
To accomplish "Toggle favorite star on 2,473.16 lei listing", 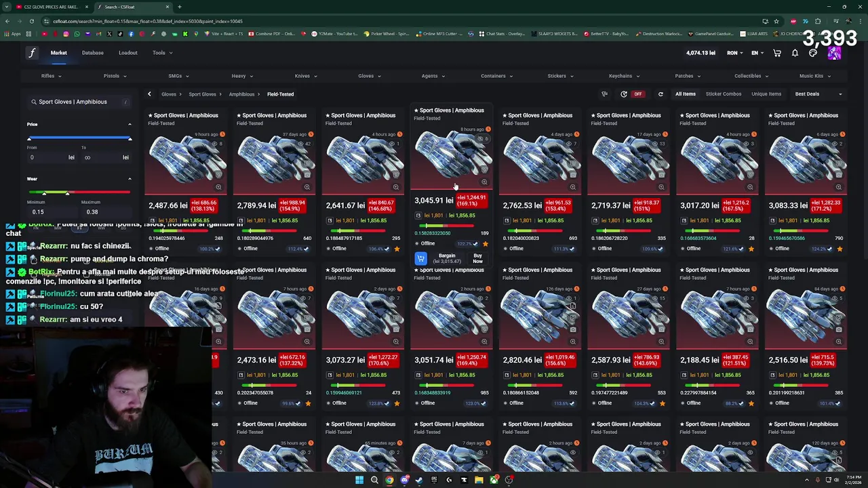I will coord(308,403).
